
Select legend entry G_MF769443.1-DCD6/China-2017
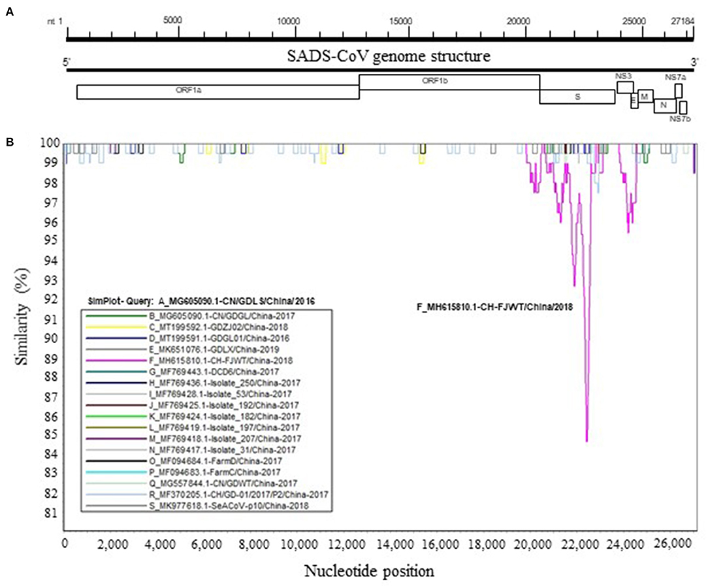[214, 372]
